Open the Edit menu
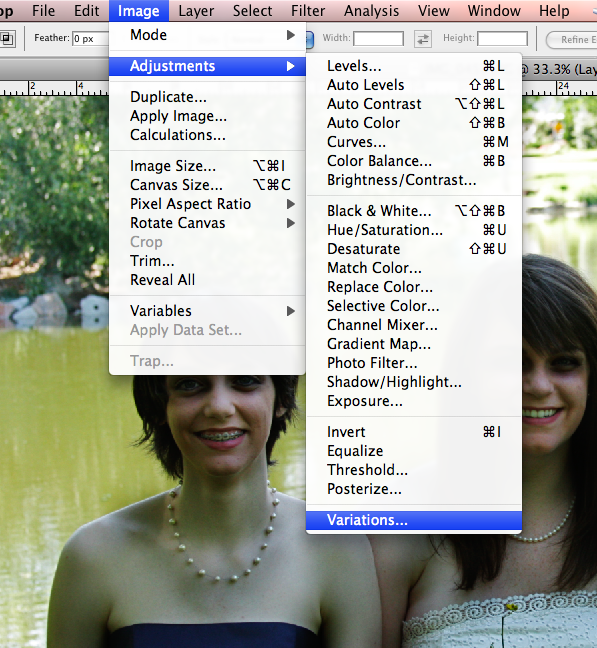Image resolution: width=597 pixels, height=648 pixels. tap(86, 11)
